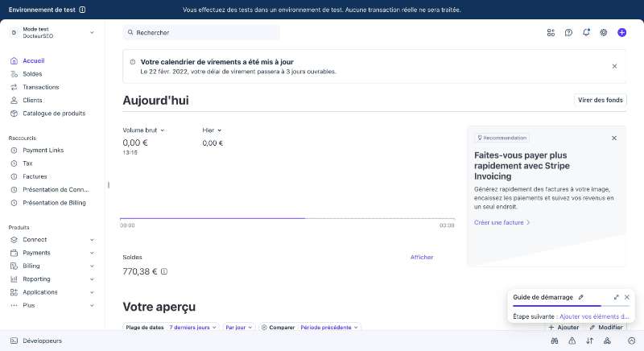This screenshot has width=644, height=351.
Task: Open the help question mark icon
Action: [x=568, y=32]
